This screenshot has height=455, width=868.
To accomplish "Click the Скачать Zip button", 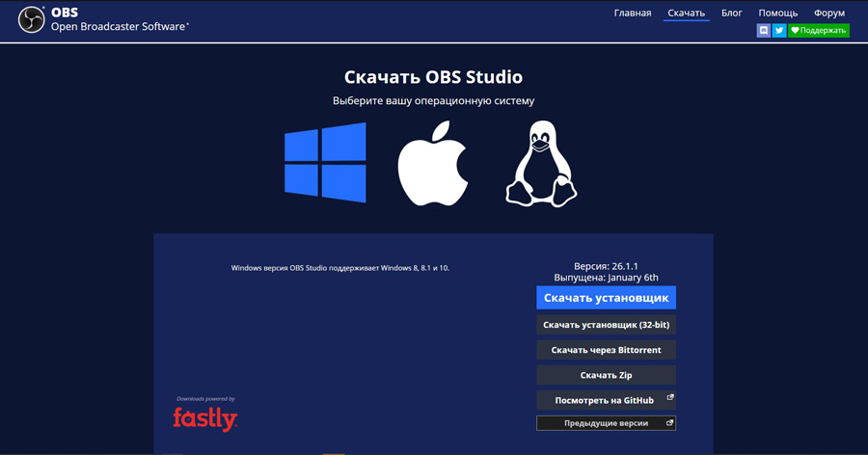I will 606,375.
